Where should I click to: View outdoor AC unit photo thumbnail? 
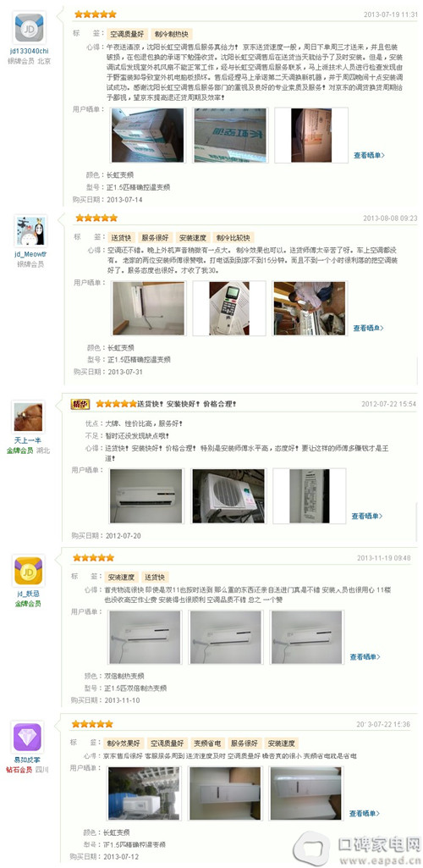pos(228,496)
